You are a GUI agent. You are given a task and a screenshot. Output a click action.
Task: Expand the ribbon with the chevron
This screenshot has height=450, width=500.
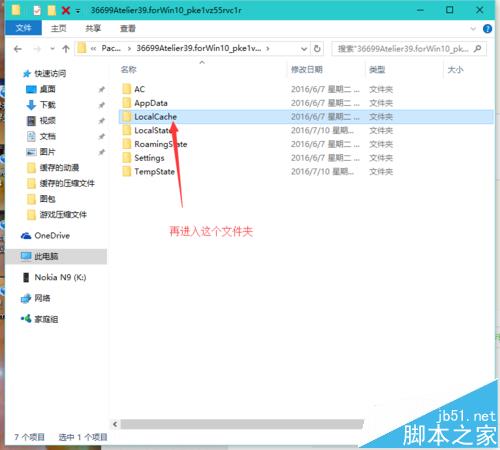(473, 29)
